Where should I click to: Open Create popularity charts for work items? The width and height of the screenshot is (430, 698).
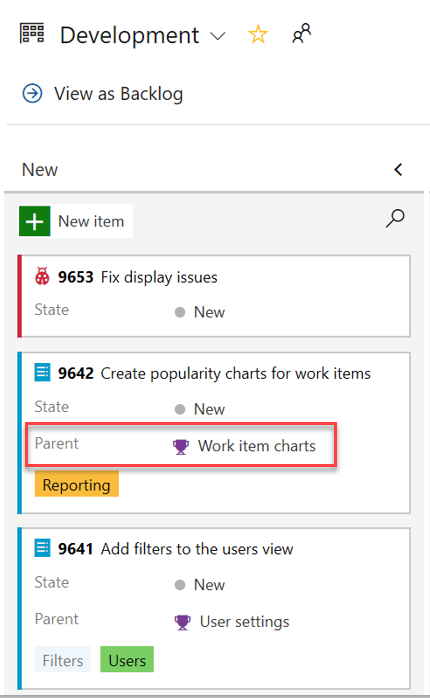coord(235,373)
